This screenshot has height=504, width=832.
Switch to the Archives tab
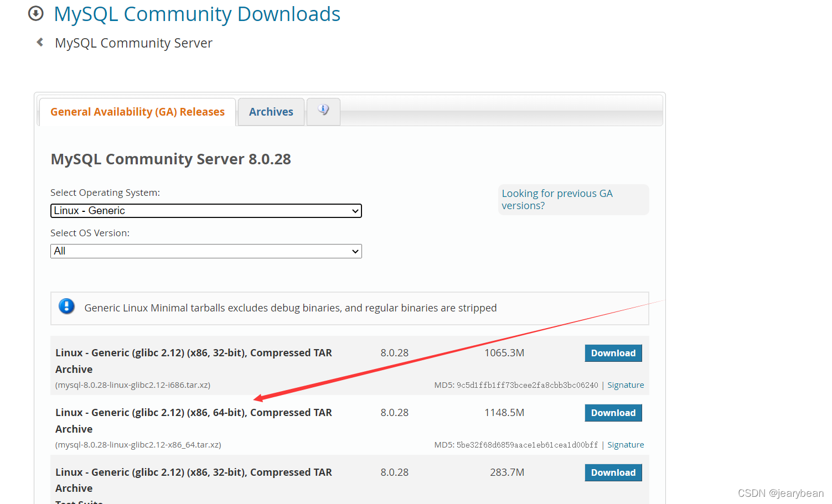click(271, 112)
